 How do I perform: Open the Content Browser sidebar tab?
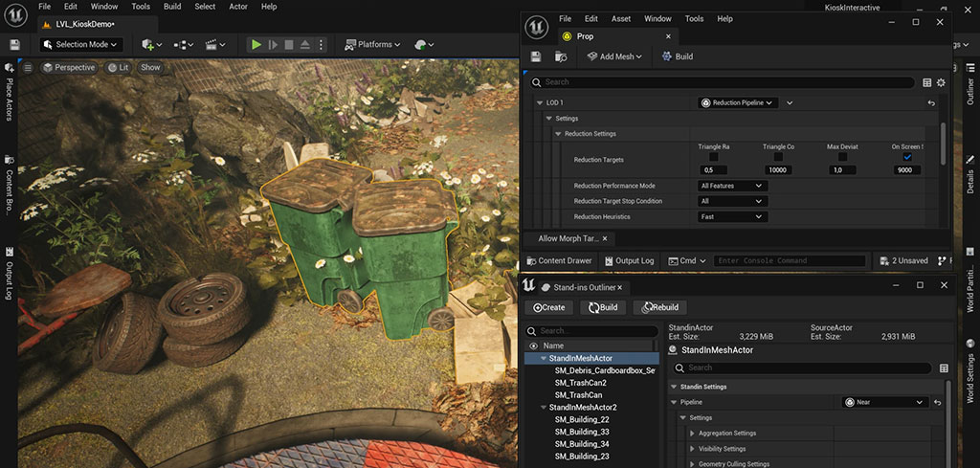[10, 185]
